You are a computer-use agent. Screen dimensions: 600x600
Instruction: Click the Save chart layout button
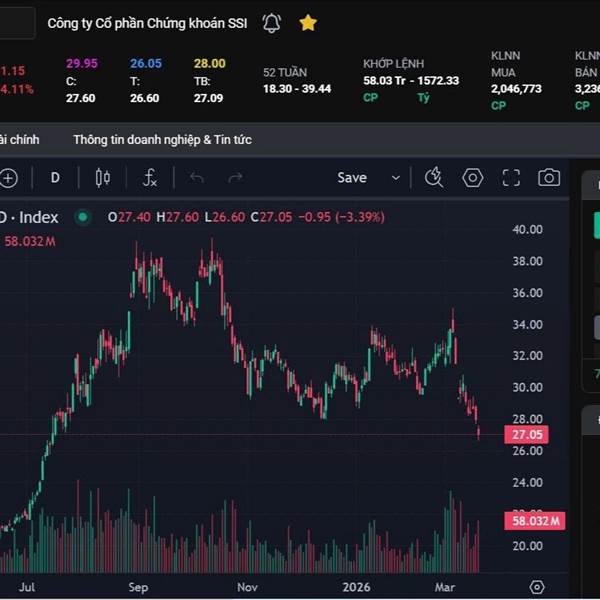coord(352,178)
